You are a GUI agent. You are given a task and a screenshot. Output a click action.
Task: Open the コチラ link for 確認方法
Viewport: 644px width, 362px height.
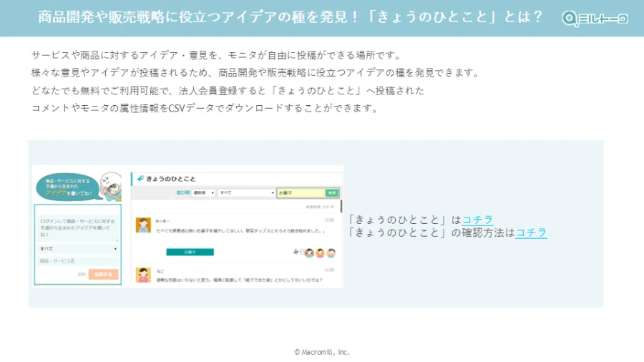[531, 233]
